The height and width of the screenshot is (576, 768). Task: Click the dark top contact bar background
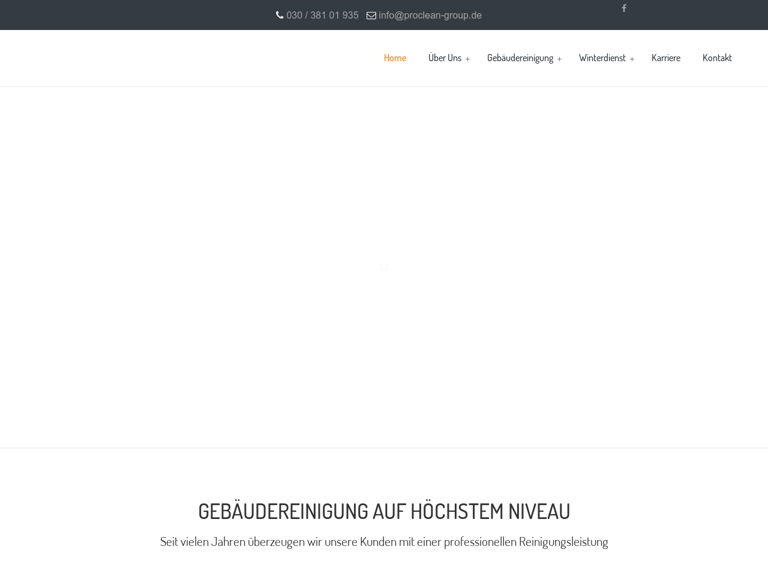click(x=120, y=15)
